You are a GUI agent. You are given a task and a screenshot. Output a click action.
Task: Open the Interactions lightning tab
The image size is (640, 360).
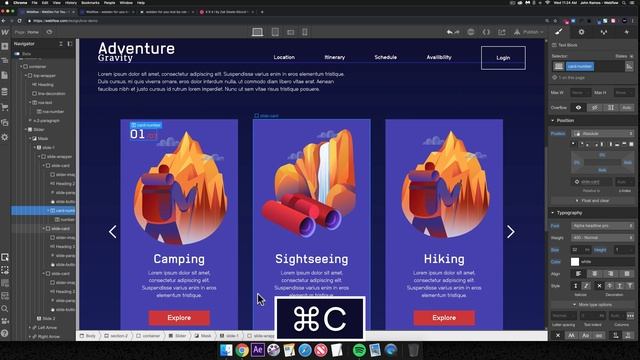click(627, 32)
